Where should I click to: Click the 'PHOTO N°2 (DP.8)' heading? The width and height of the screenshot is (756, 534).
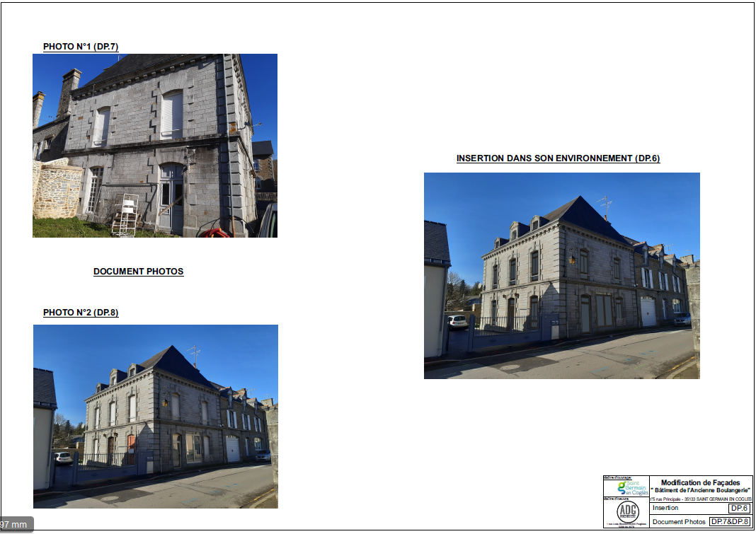[x=81, y=313]
